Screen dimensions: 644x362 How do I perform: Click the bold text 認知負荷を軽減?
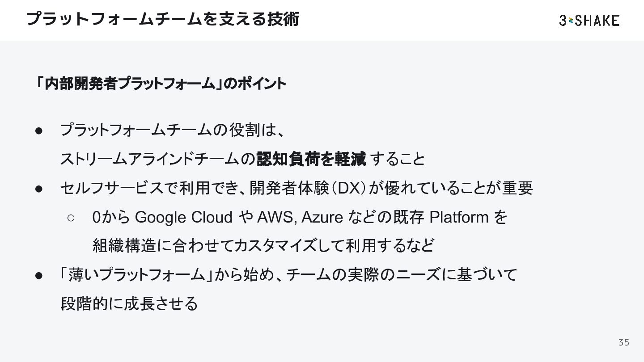[311, 159]
